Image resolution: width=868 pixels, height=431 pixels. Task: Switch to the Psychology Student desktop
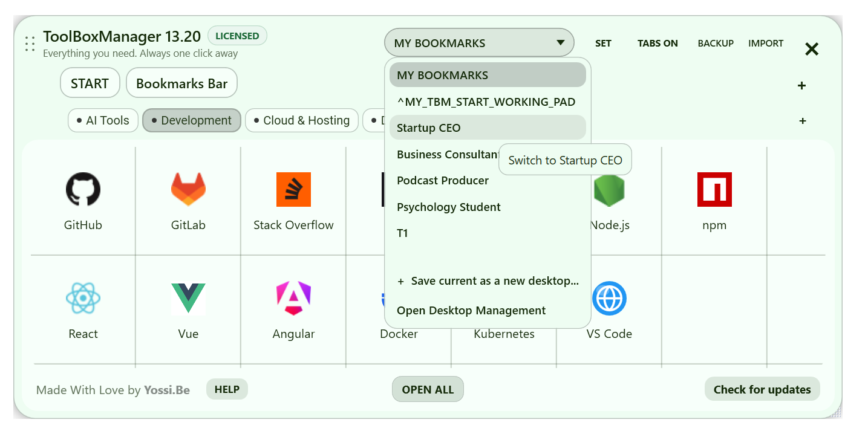[x=488, y=207]
